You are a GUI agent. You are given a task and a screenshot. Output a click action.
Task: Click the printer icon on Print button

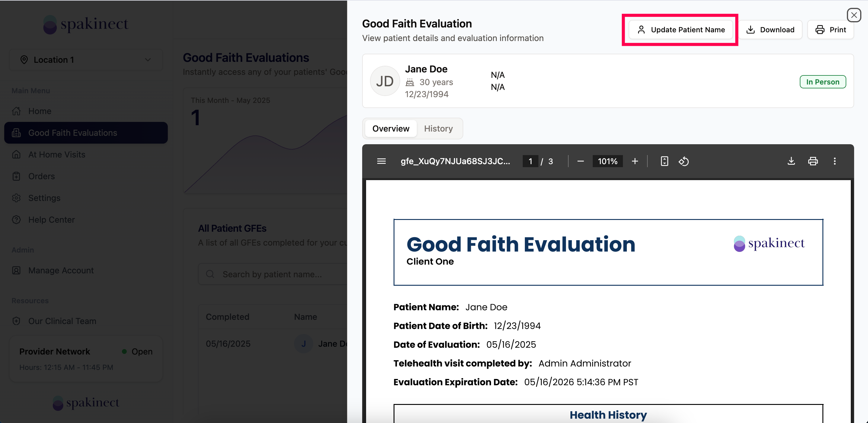pos(820,30)
